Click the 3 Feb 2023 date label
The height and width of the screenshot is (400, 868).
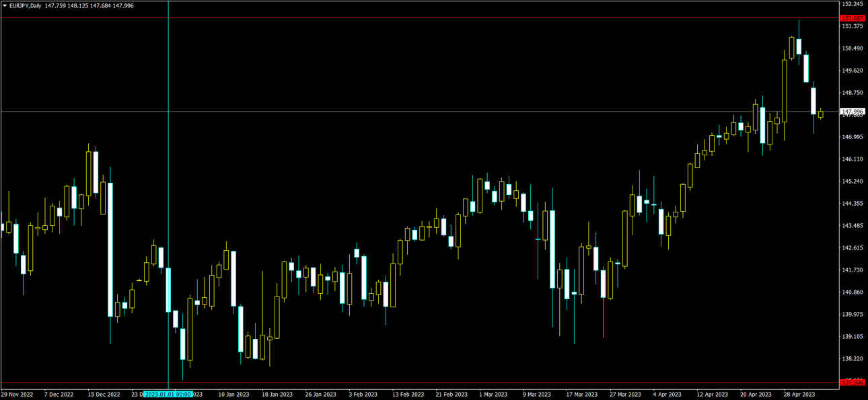point(363,395)
